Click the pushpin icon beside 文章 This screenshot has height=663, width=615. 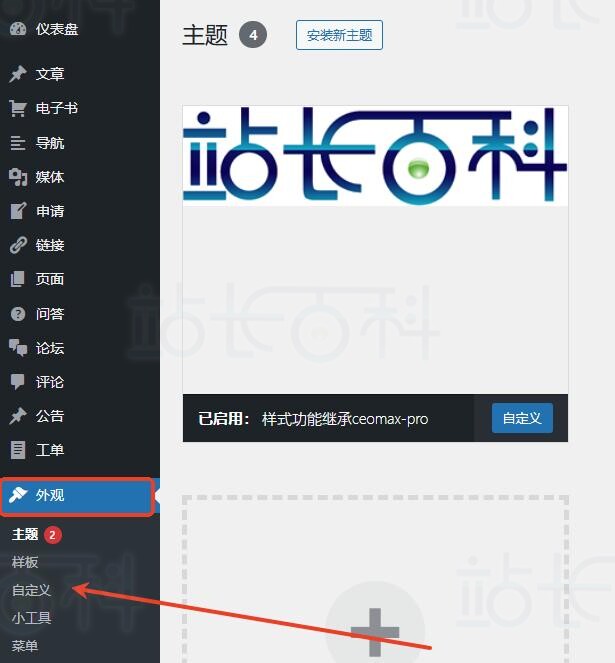tap(18, 74)
